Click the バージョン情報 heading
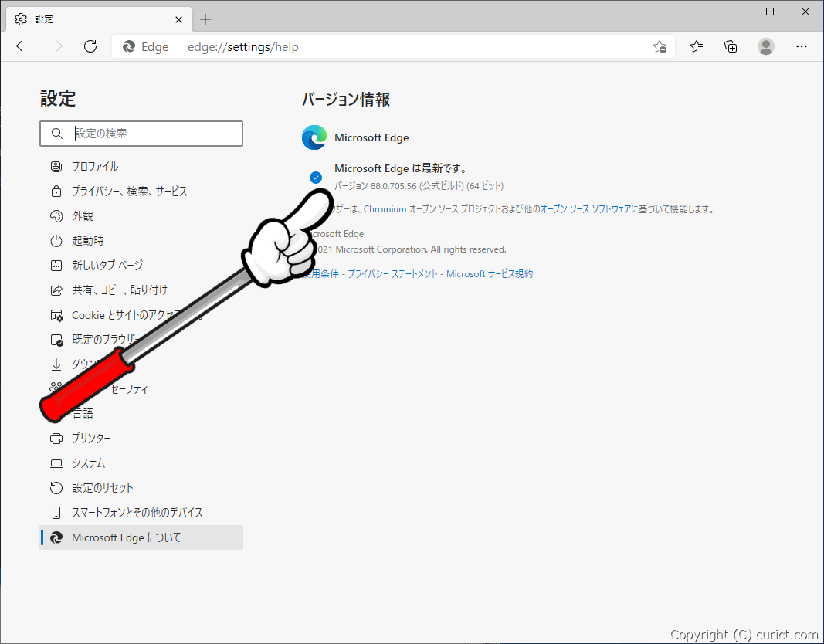The width and height of the screenshot is (824, 644). pos(346,100)
